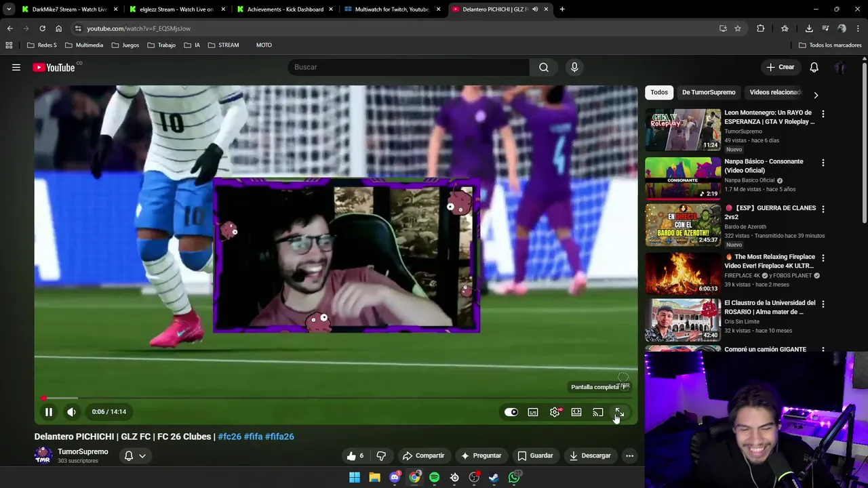This screenshot has height=488, width=868.
Task: Reload the page
Action: coord(42,28)
